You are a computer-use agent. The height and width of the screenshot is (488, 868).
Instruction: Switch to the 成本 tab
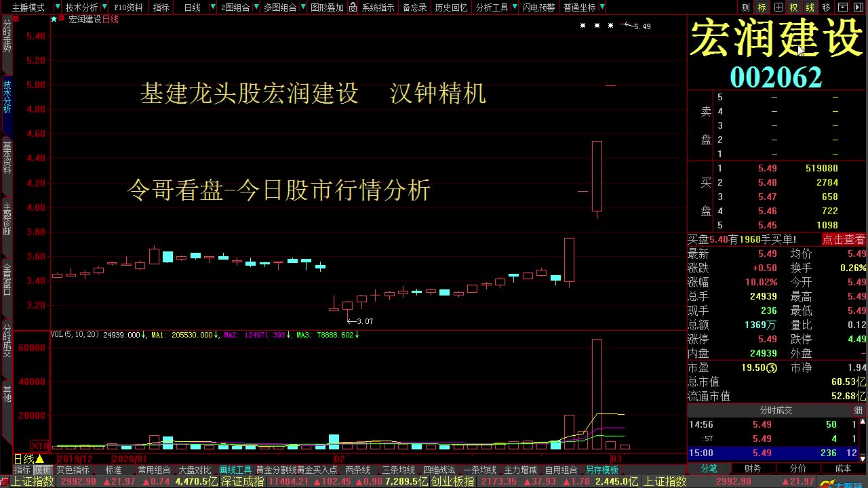(x=843, y=468)
